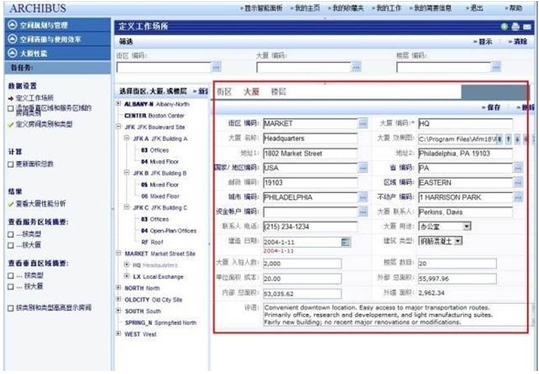Screen dimensions: 539x374
Task: Open lookup button for right filter field
Action: point(496,67)
